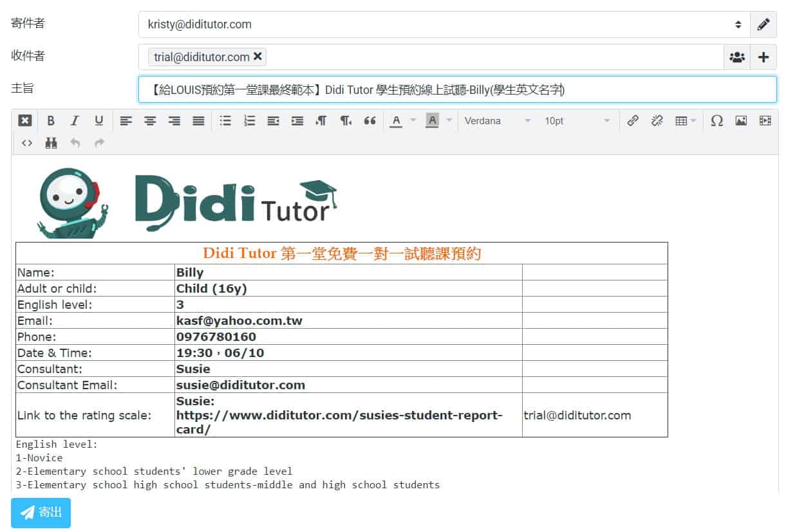
Task: Click the '1-Novice' line below table
Action: pyautogui.click(x=39, y=458)
